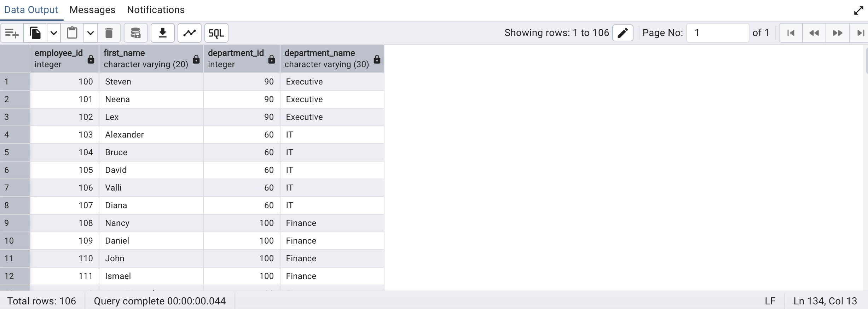
Task: Switch to the Messages tab
Action: [92, 10]
